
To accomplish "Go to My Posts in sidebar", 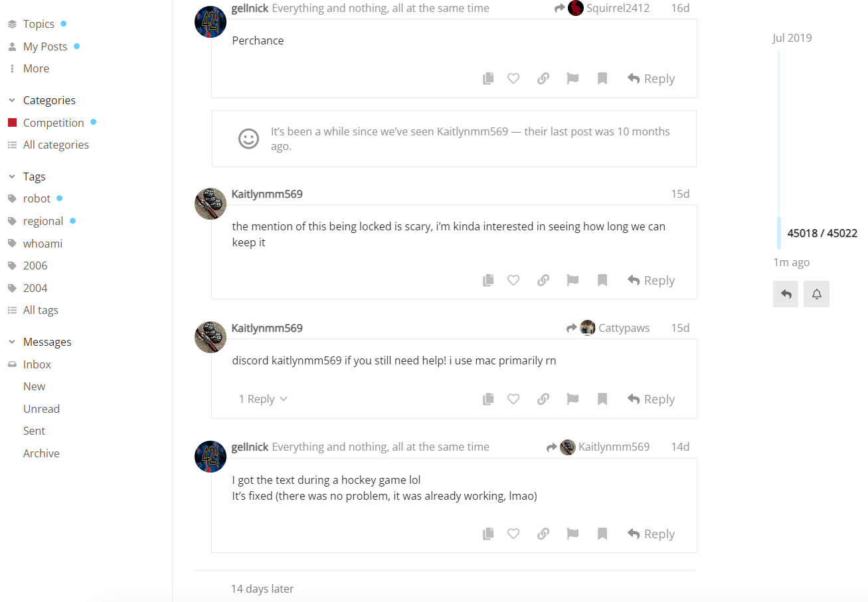I will (x=45, y=46).
